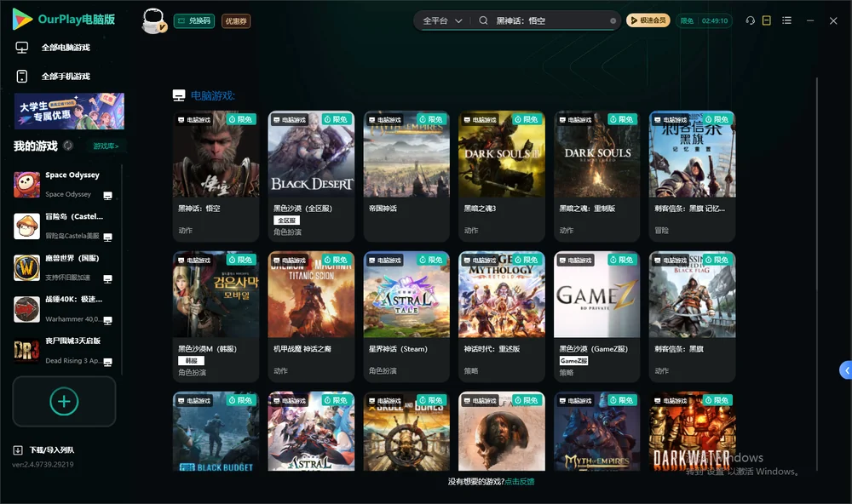Click the download queue arrow icon
This screenshot has height=504, width=852.
tap(18, 450)
